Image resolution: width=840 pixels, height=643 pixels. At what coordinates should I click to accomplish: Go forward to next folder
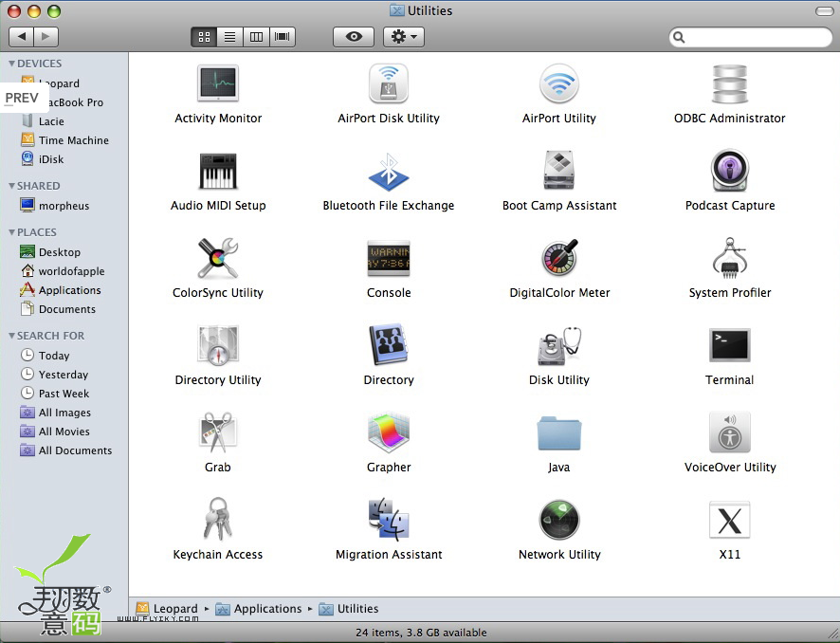tap(46, 36)
